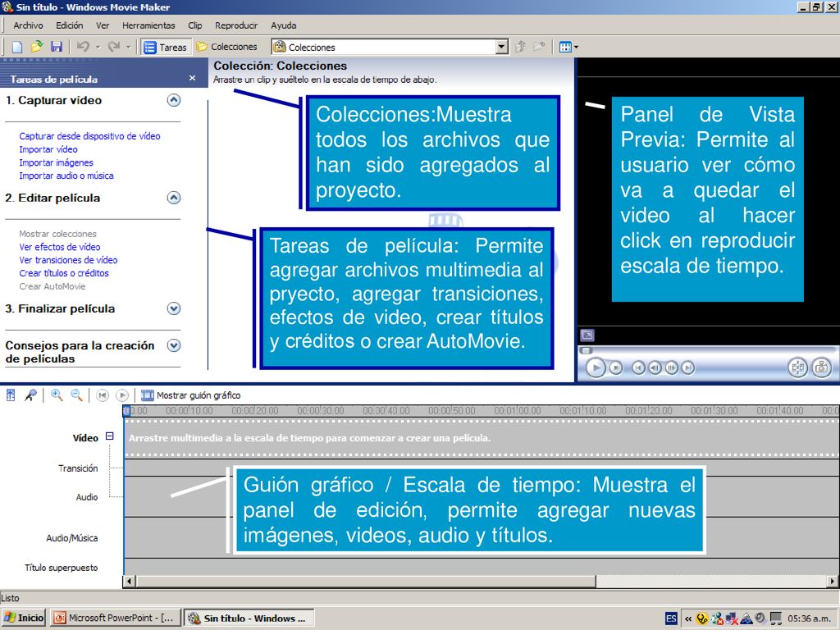Image resolution: width=840 pixels, height=630 pixels.
Task: Narrate timeline with microphone icon
Action: click(31, 395)
